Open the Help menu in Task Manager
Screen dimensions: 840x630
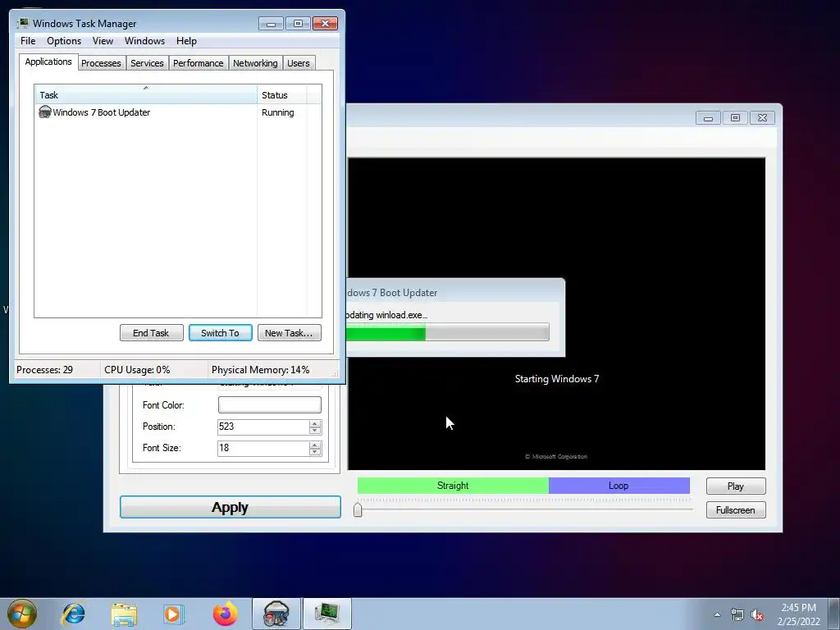pyautogui.click(x=186, y=41)
